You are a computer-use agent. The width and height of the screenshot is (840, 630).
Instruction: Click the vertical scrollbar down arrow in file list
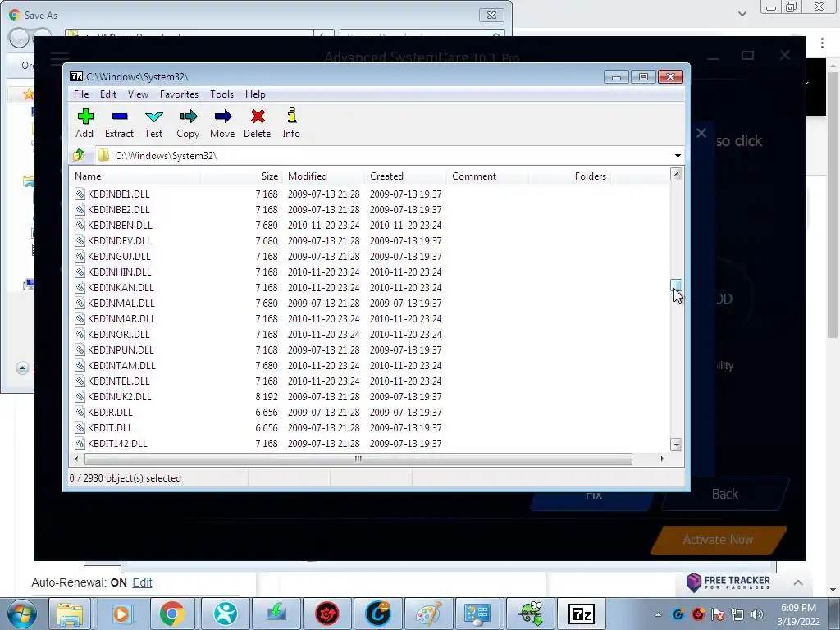[x=677, y=444]
